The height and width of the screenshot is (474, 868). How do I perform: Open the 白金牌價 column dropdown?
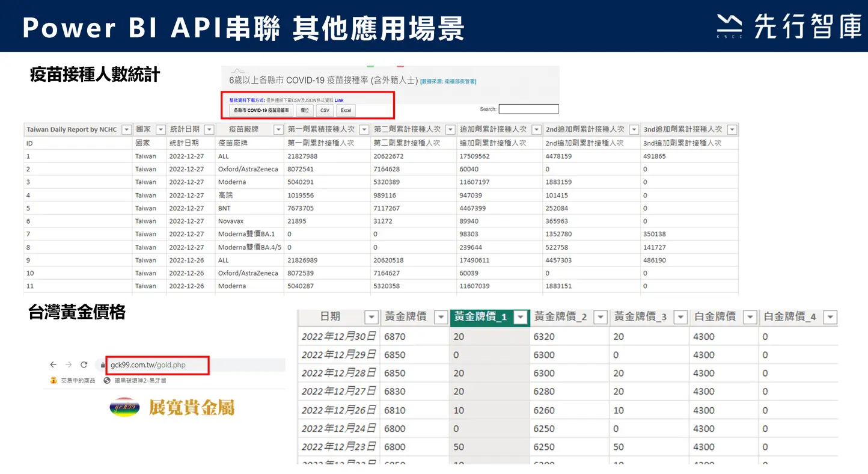[x=750, y=318]
